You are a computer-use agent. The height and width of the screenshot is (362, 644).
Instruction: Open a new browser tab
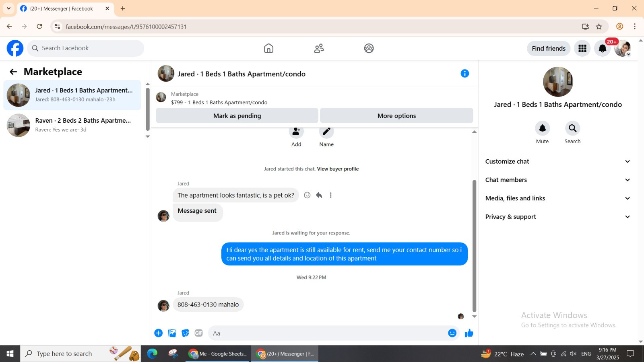coord(123,8)
